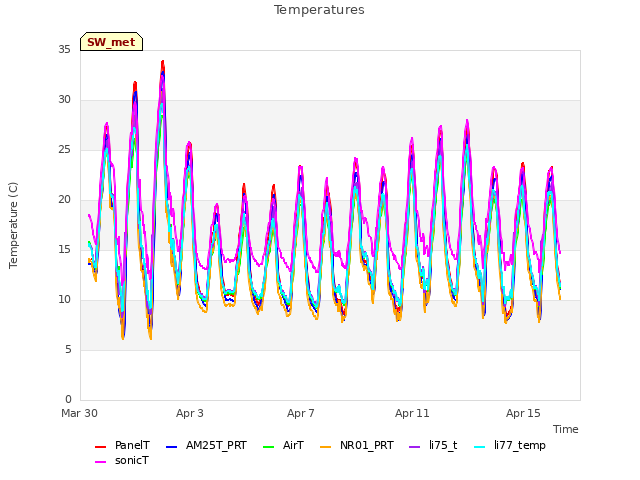Screen dimensions: 640x480
Task: Toggle the PanelT legend entry
Action: pos(122,445)
